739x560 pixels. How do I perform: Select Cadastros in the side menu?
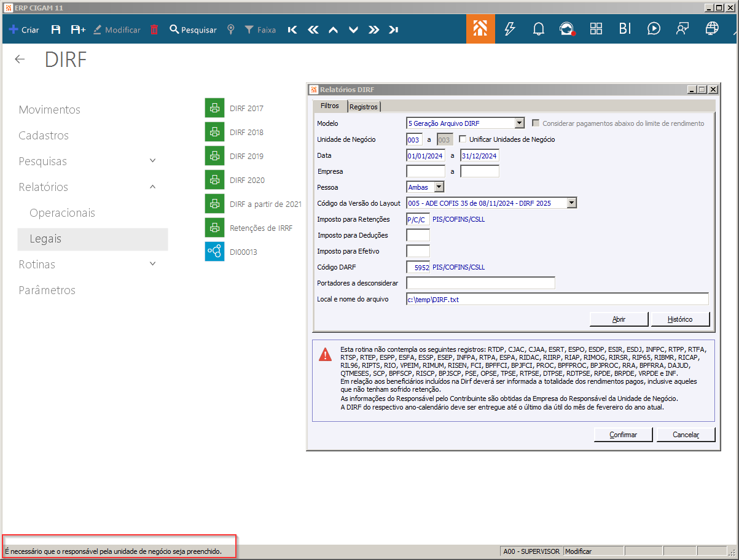tap(44, 136)
